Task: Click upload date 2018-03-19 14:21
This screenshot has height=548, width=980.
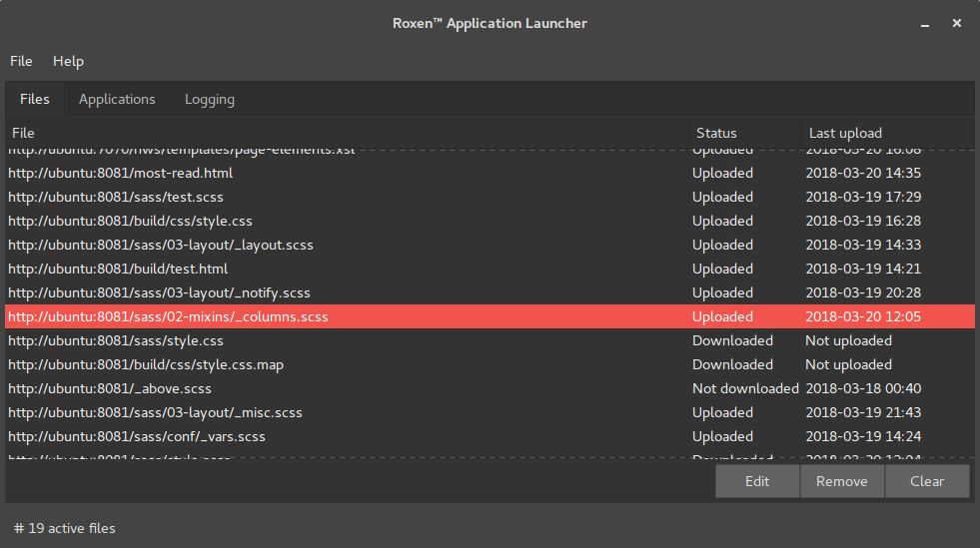Action: click(x=863, y=269)
